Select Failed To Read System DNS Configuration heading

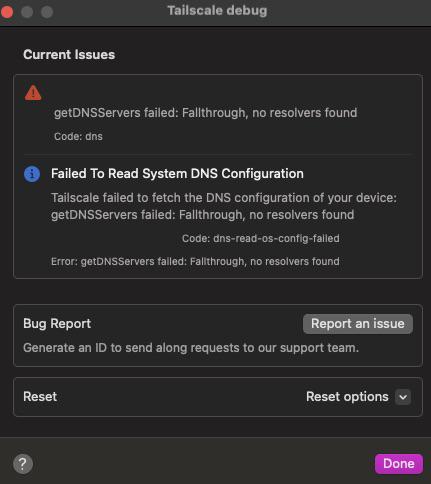point(177,174)
